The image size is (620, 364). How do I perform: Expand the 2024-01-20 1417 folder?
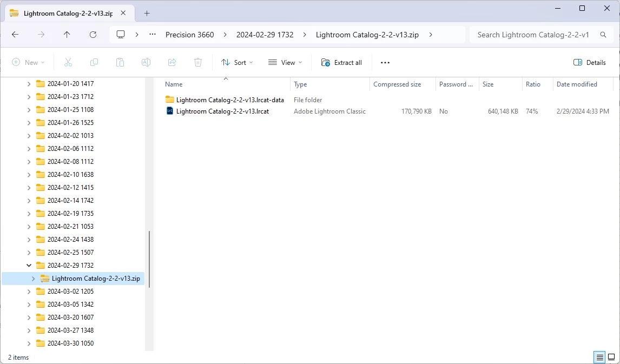(x=29, y=83)
